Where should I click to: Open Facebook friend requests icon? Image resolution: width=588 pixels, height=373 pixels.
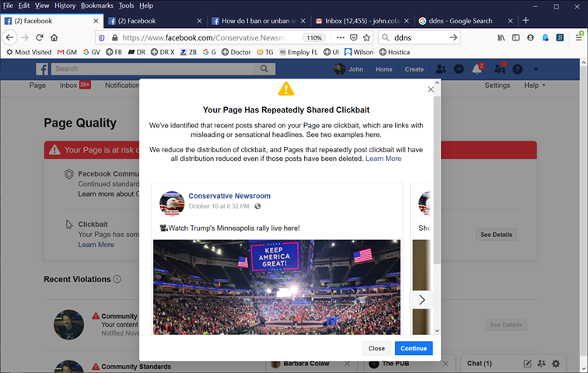pyautogui.click(x=441, y=69)
